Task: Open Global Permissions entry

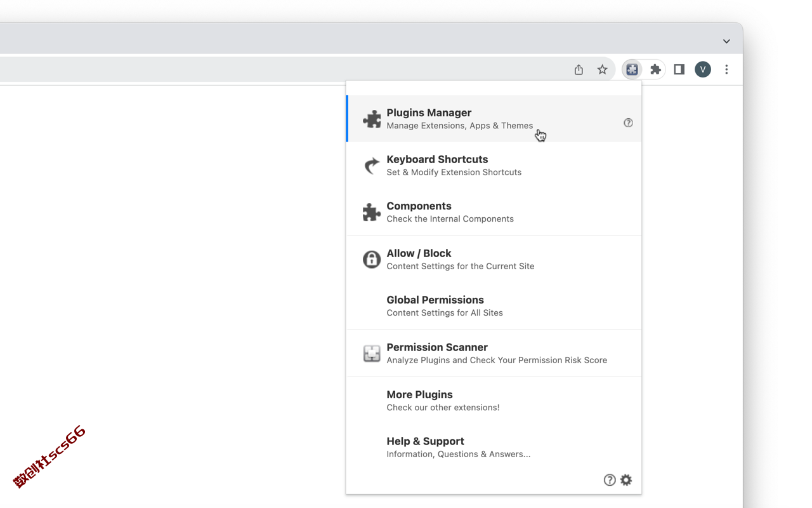Action: pyautogui.click(x=494, y=305)
